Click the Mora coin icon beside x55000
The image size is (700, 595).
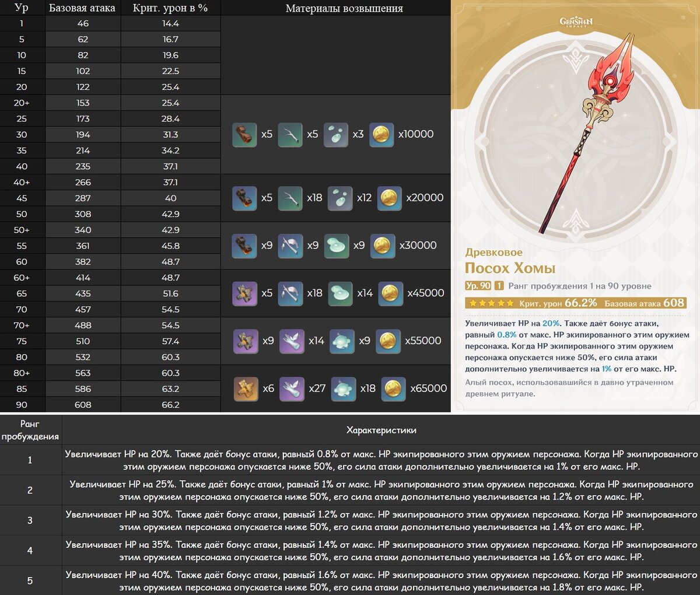coord(388,342)
